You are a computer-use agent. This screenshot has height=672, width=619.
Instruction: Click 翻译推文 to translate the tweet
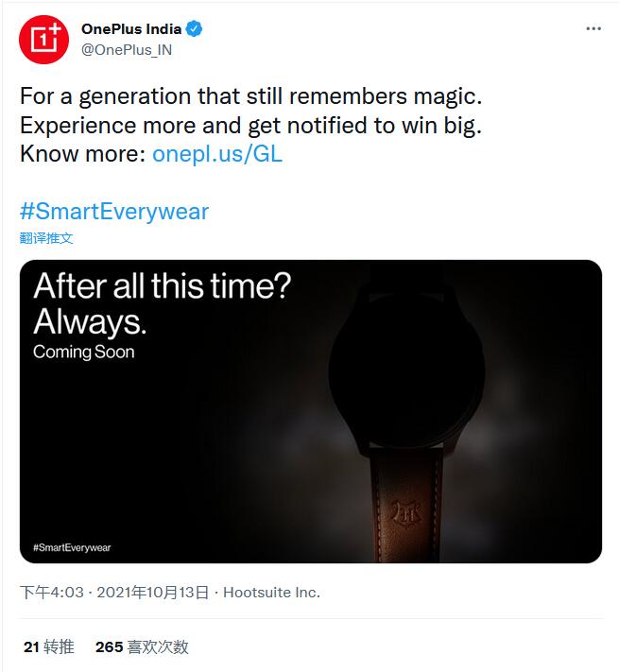46,238
